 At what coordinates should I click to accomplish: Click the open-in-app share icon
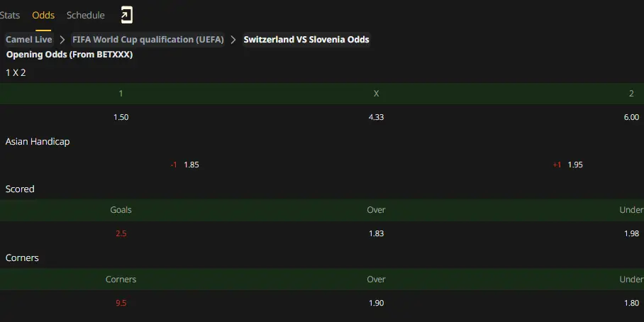pos(126,15)
